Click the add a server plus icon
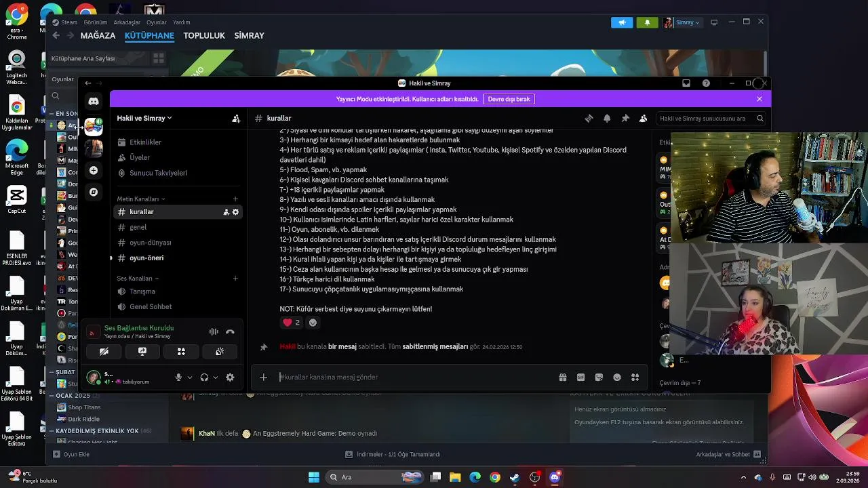 click(94, 170)
